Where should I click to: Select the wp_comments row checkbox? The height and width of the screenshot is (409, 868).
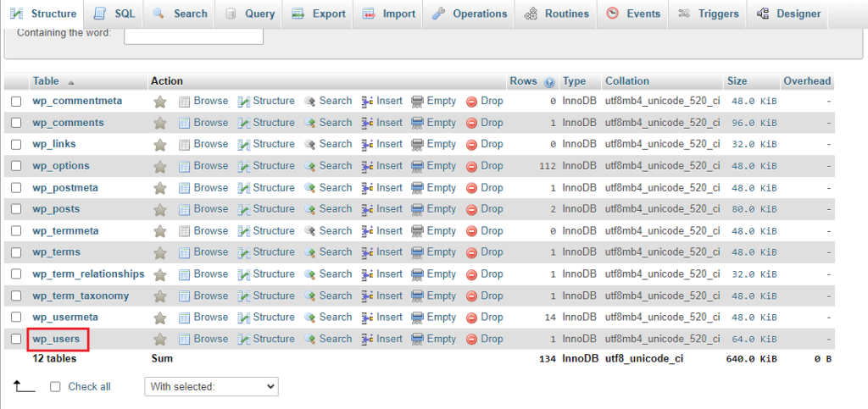pyautogui.click(x=17, y=123)
